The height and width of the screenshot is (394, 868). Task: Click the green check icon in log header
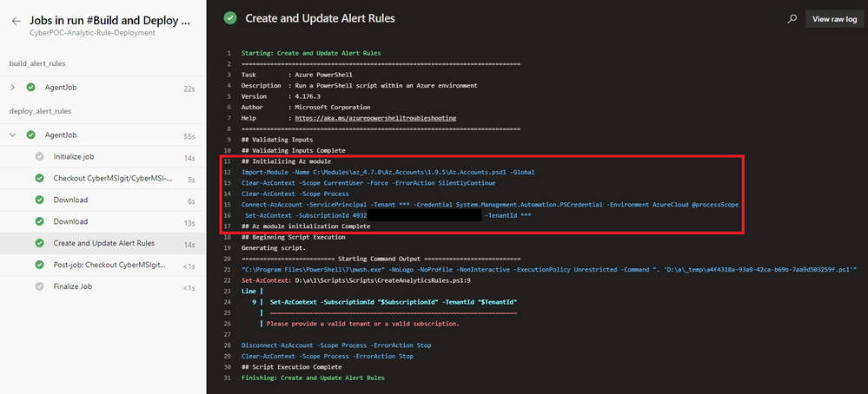229,18
